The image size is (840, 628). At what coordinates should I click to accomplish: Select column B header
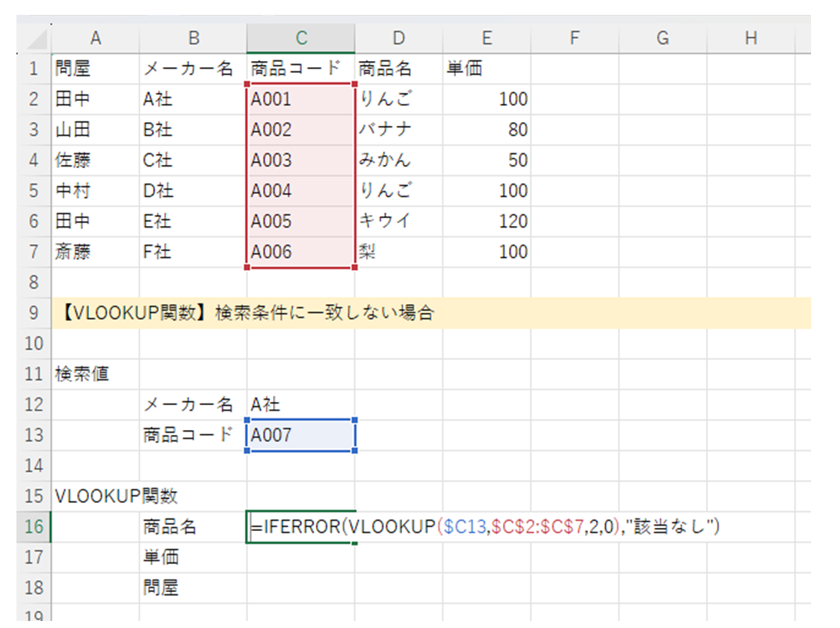pyautogui.click(x=193, y=38)
